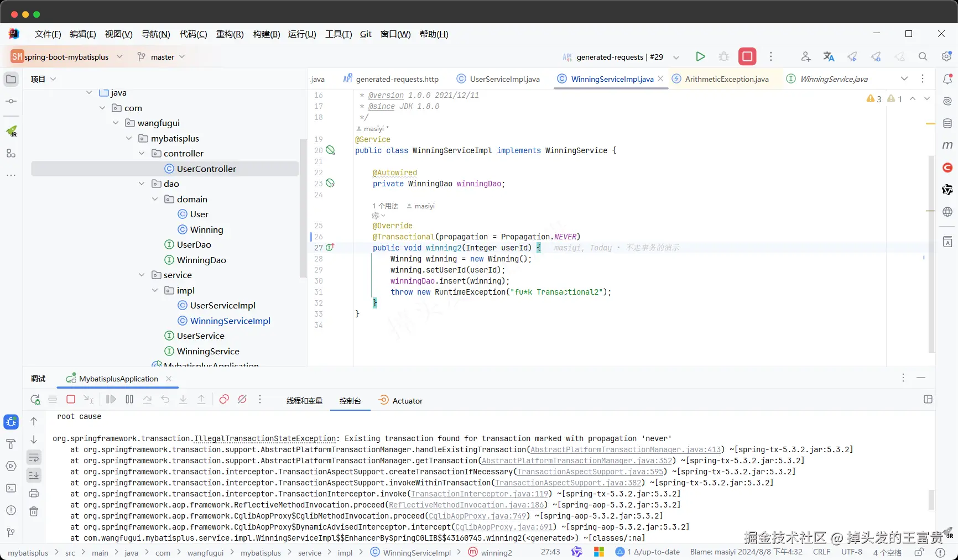Screen dimensions: 958x560
Task: Rerun MybatisplusApplication in the debug toolbar
Action: tap(35, 399)
